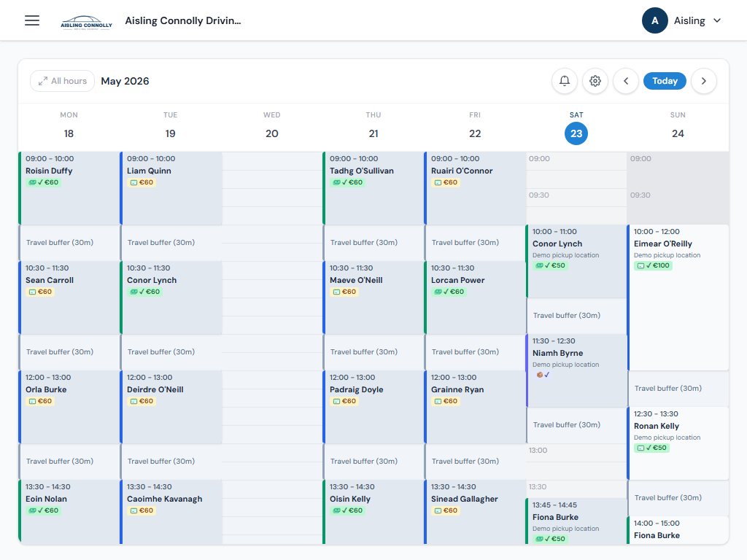Open calendar settings gear
The image size is (747, 560).
595,81
